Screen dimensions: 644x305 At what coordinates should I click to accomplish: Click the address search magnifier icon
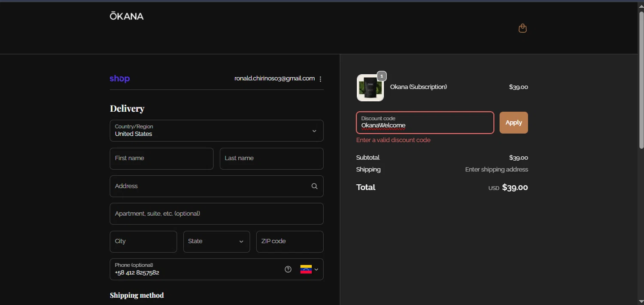pyautogui.click(x=314, y=186)
